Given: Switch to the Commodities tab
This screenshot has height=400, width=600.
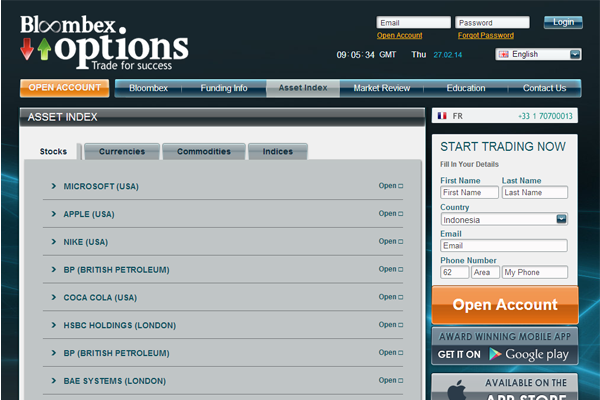Looking at the screenshot, I should [204, 152].
